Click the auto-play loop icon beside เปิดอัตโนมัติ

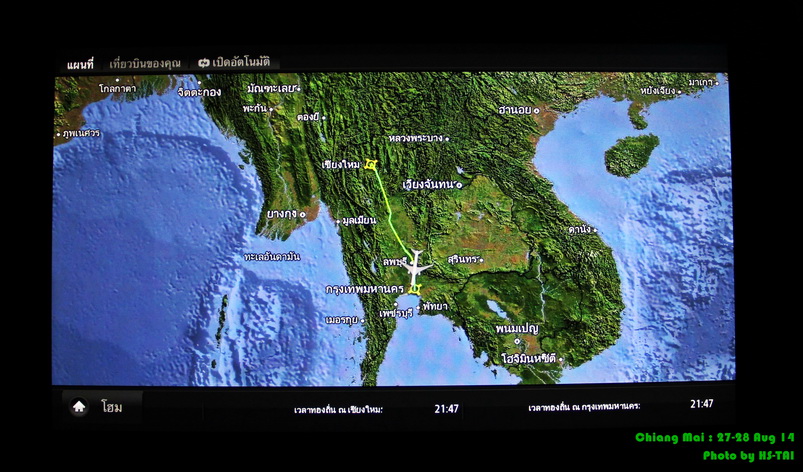pyautogui.click(x=204, y=63)
